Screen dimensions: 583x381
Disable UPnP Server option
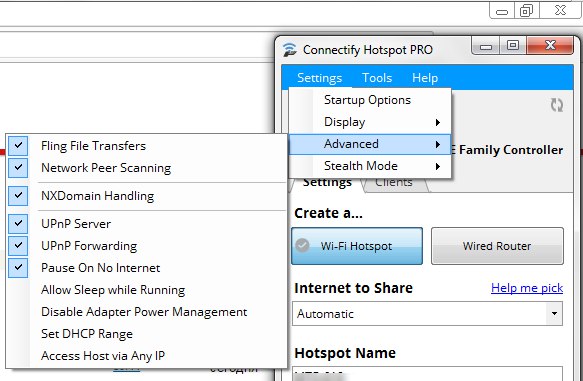click(146, 223)
